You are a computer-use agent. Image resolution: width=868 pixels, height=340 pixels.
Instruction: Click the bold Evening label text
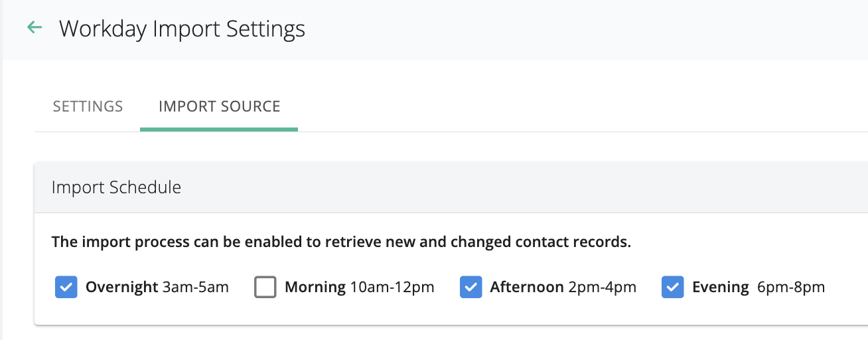[x=721, y=288]
